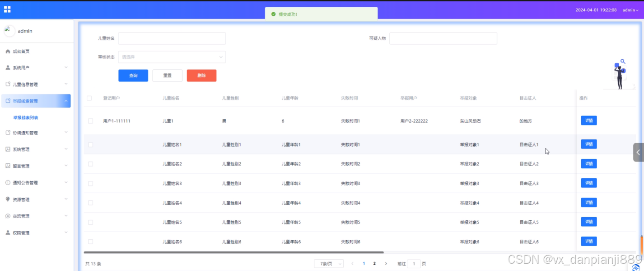Focus the 前往 page number input
Screen dimensions: 644x271
(414, 263)
